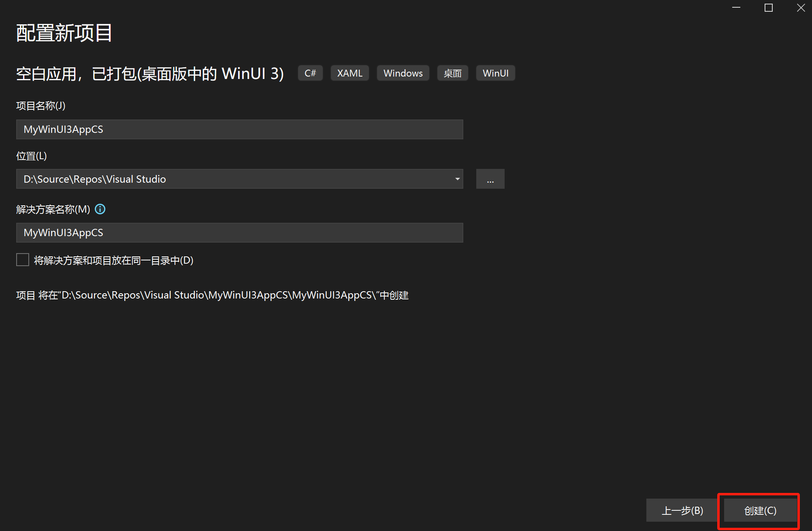Click the WinUI tag badge
Viewport: 812px width, 531px height.
tap(495, 73)
